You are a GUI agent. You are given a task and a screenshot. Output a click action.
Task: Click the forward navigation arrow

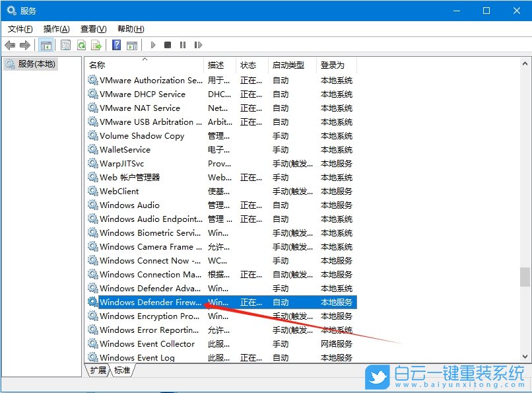pos(24,44)
